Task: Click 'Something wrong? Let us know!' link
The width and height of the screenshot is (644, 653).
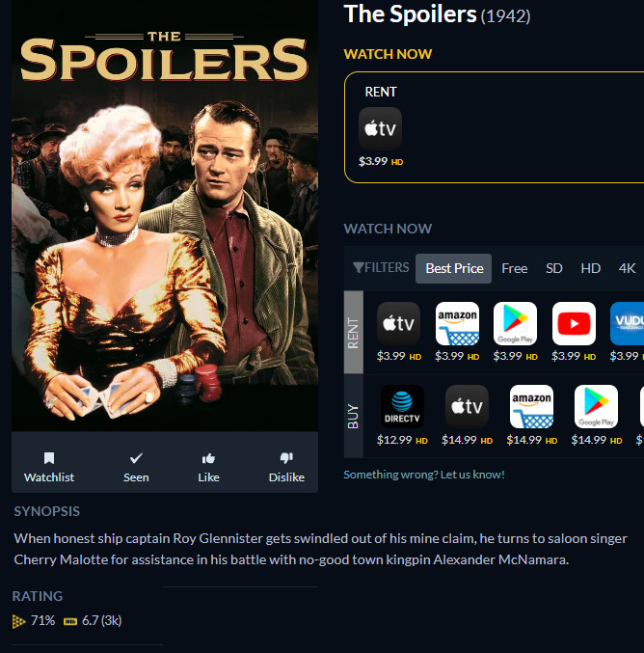Action: (x=424, y=475)
